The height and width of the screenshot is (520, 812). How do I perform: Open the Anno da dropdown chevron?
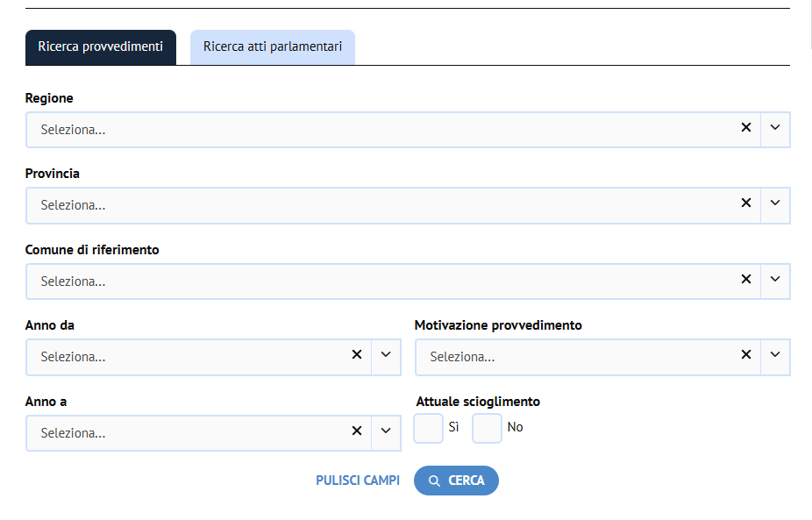click(x=386, y=355)
